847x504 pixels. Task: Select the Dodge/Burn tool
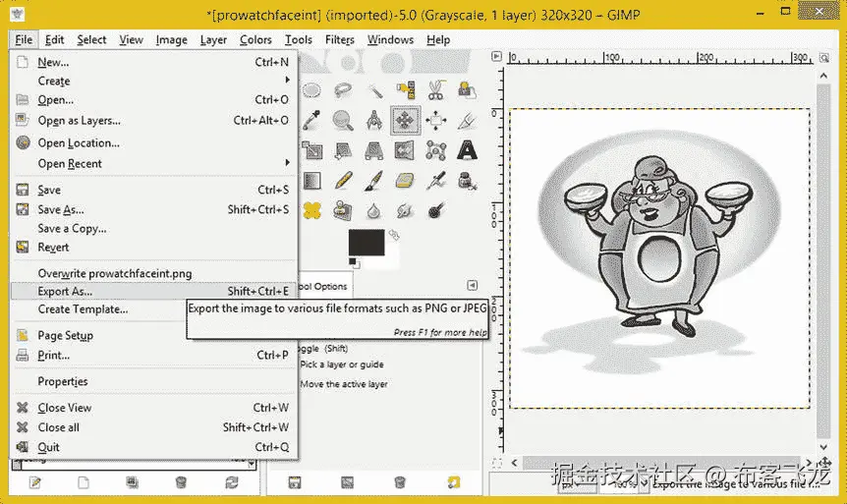(x=436, y=210)
